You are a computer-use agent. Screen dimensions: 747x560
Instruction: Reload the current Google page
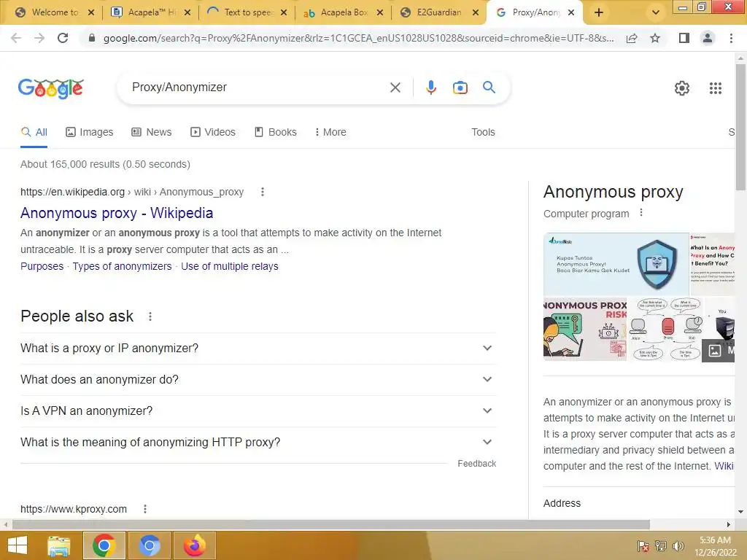63,38
